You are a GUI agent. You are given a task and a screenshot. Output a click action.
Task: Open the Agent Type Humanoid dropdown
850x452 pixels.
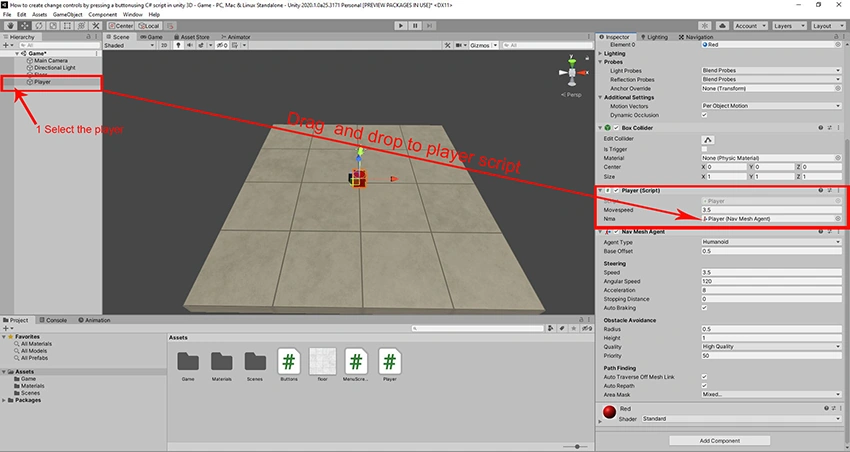(771, 242)
